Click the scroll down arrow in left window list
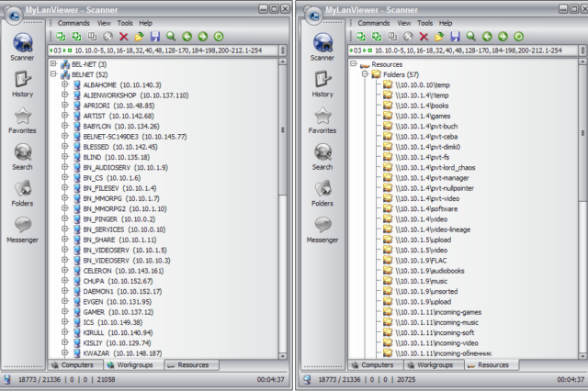Image resolution: width=588 pixels, height=391 pixels. tap(283, 356)
